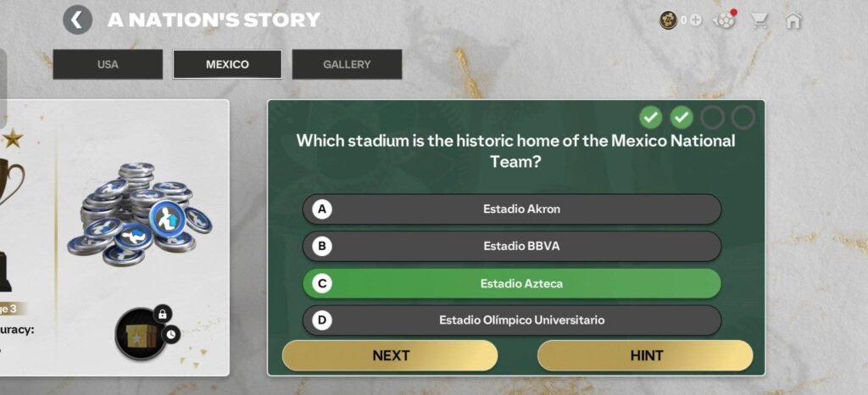Viewport: 868px width, 395px height.
Task: Choose answer D, Estadio Olímpico Universitario
Action: coord(512,320)
